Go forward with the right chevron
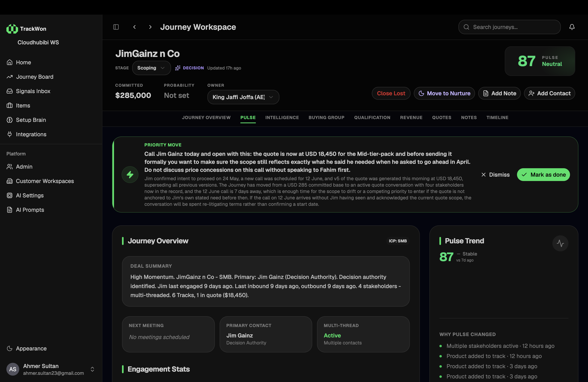This screenshot has height=382, width=588. point(150,27)
